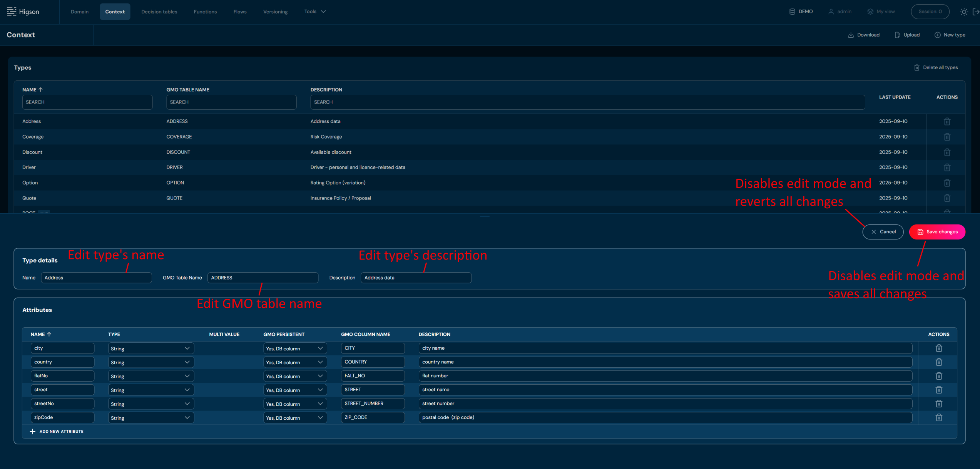The image size is (980, 469).
Task: Sort attributes by NAME column arrow
Action: tap(49, 334)
